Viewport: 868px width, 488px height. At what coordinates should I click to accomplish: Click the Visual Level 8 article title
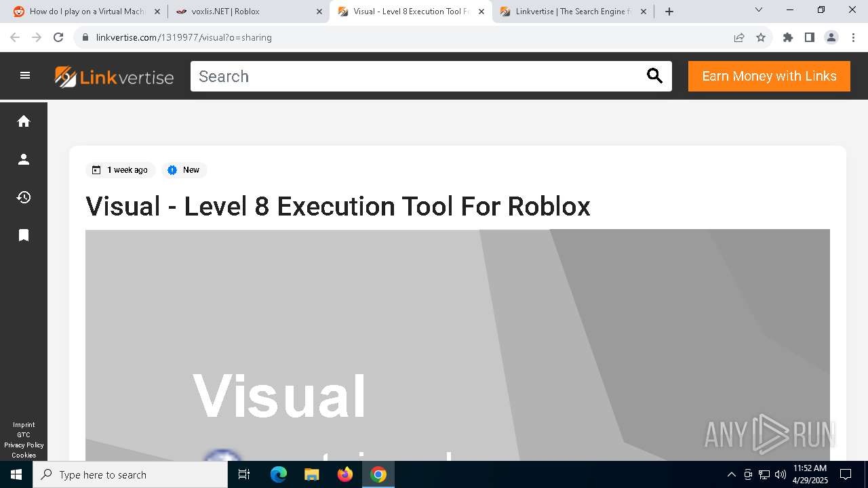pyautogui.click(x=338, y=206)
